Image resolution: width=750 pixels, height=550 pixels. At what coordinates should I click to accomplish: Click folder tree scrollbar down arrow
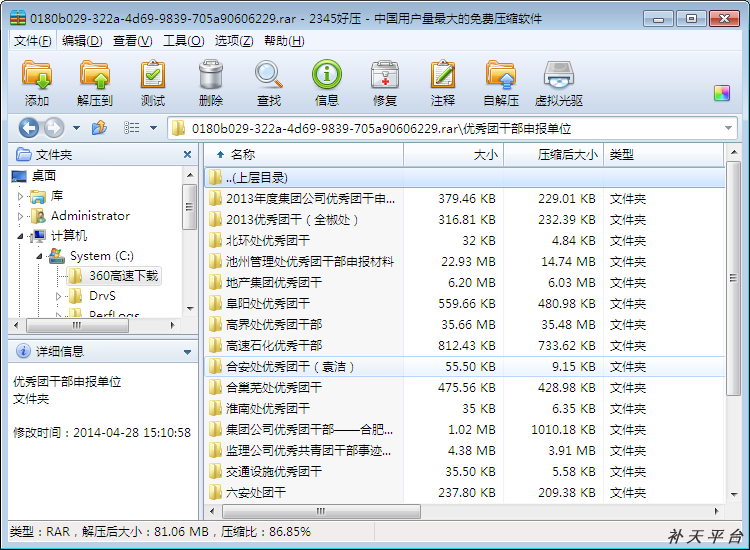(x=190, y=308)
